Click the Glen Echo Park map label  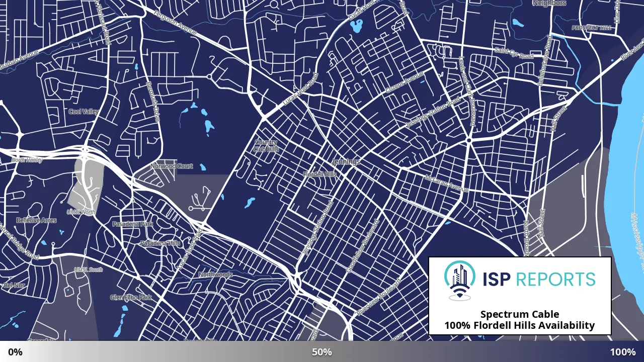coord(131,298)
